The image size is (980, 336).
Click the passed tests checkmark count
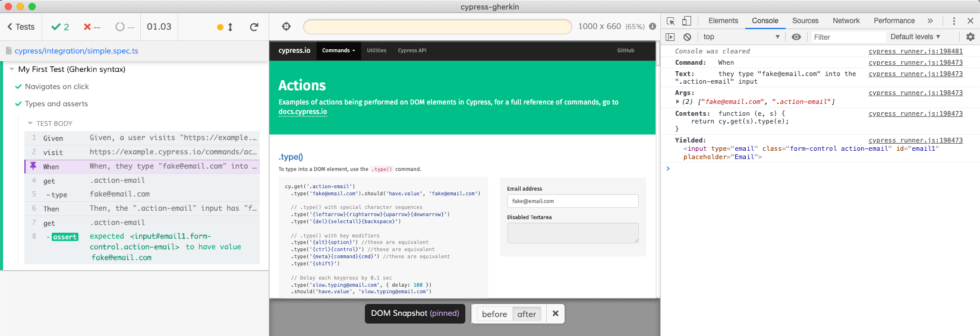point(60,27)
